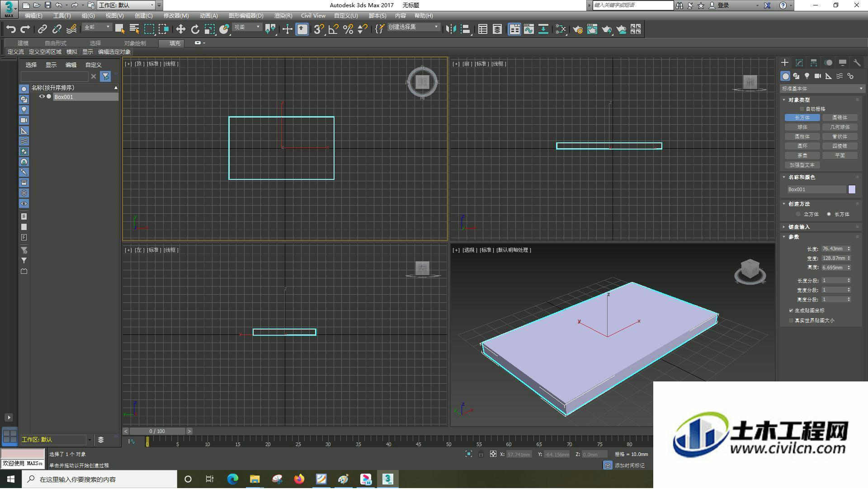
Task: Click the Mirror tool icon
Action: (451, 29)
